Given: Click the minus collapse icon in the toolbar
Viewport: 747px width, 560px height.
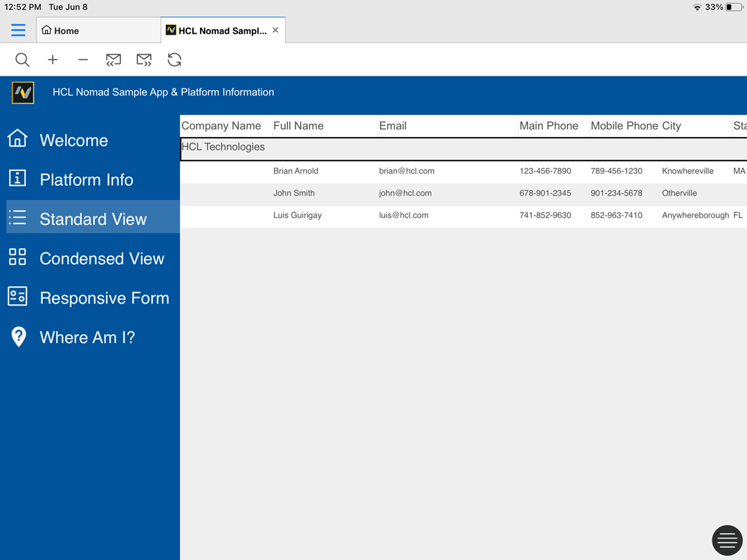Looking at the screenshot, I should pos(83,59).
